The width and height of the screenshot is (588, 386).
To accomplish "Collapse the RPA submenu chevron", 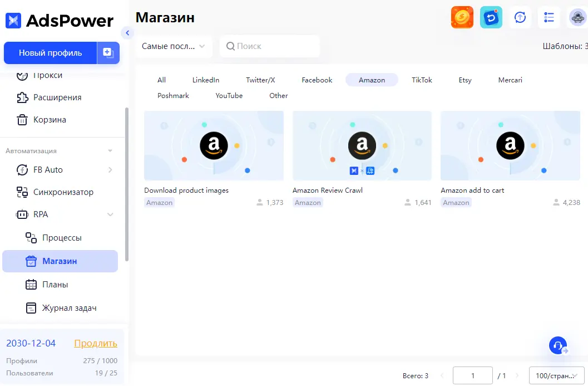I will point(110,214).
